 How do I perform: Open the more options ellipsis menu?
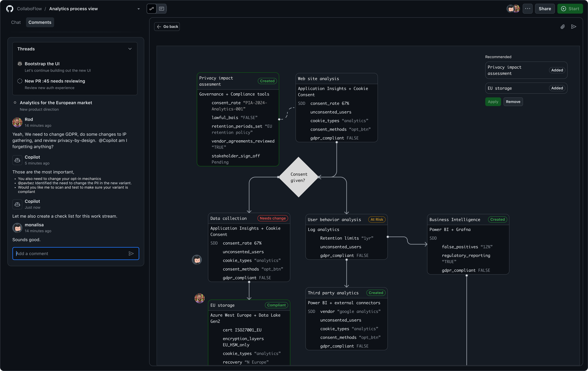coord(528,8)
